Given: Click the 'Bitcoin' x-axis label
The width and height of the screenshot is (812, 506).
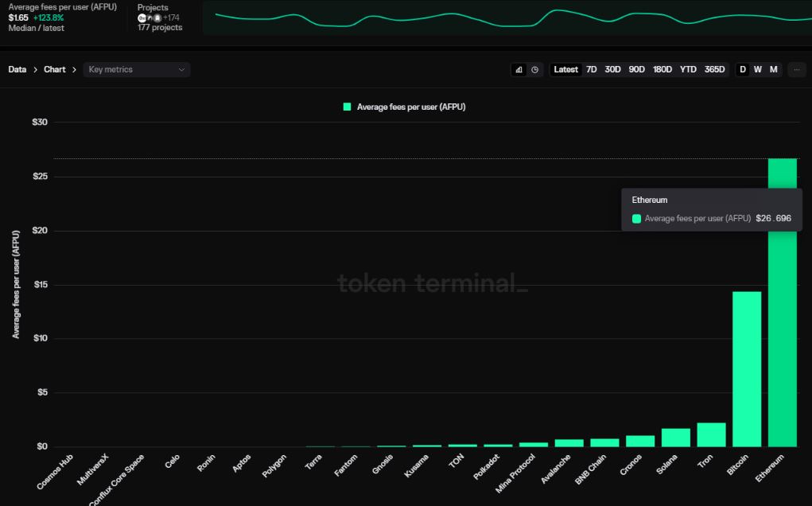Looking at the screenshot, I should (x=737, y=465).
